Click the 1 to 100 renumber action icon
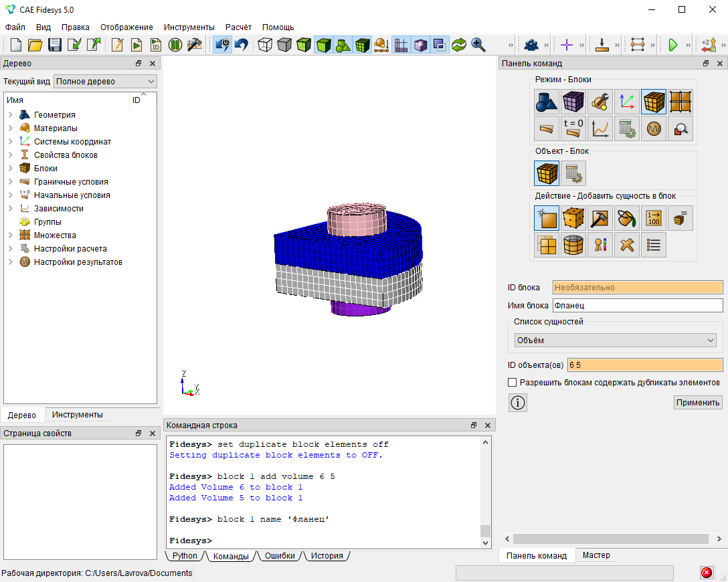Image resolution: width=728 pixels, height=582 pixels. click(654, 218)
